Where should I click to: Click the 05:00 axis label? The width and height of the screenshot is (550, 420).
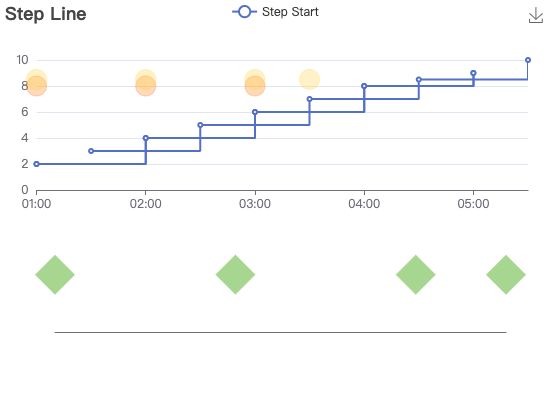[473, 204]
